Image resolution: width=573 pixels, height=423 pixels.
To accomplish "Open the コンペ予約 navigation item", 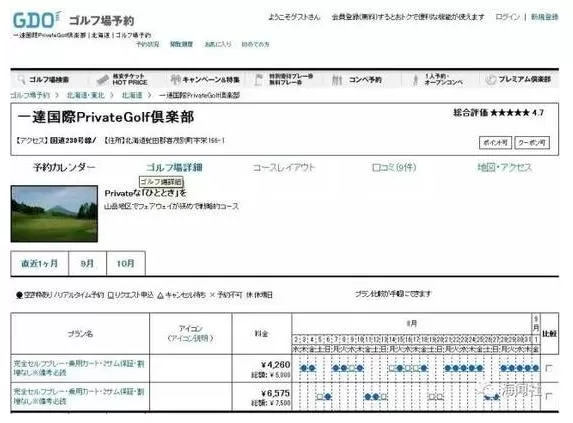I will pos(357,79).
